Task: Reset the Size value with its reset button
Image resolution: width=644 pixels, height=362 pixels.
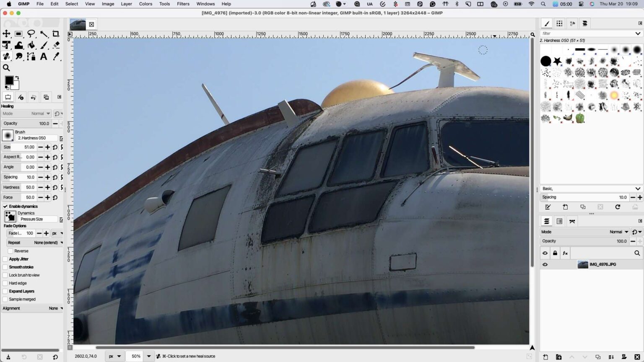Action: point(55,147)
